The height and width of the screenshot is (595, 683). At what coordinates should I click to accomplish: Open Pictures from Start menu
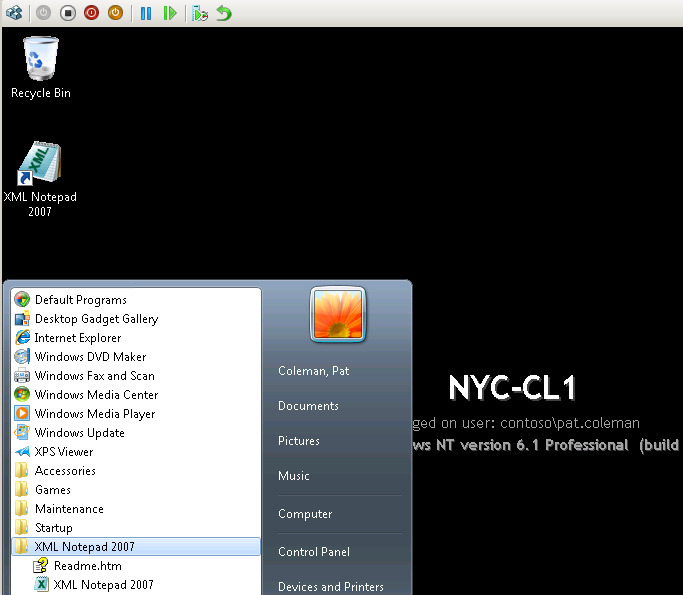tap(298, 440)
